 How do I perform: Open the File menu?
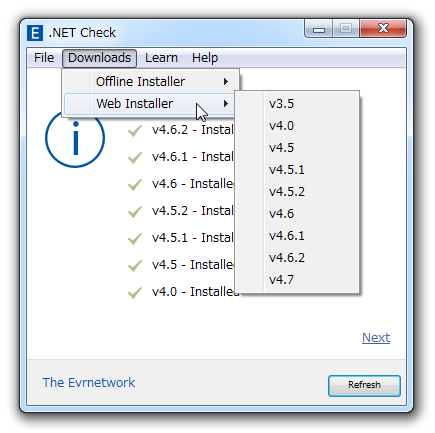pos(44,58)
